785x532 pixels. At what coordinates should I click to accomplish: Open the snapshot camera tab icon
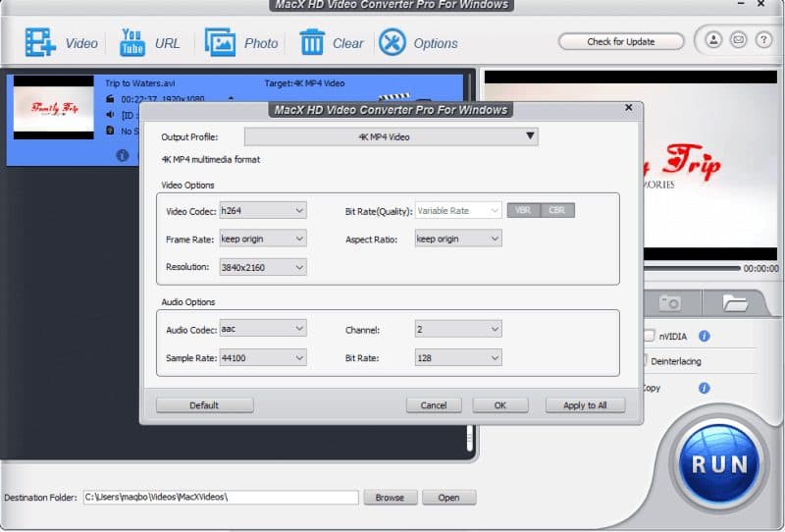pyautogui.click(x=670, y=303)
